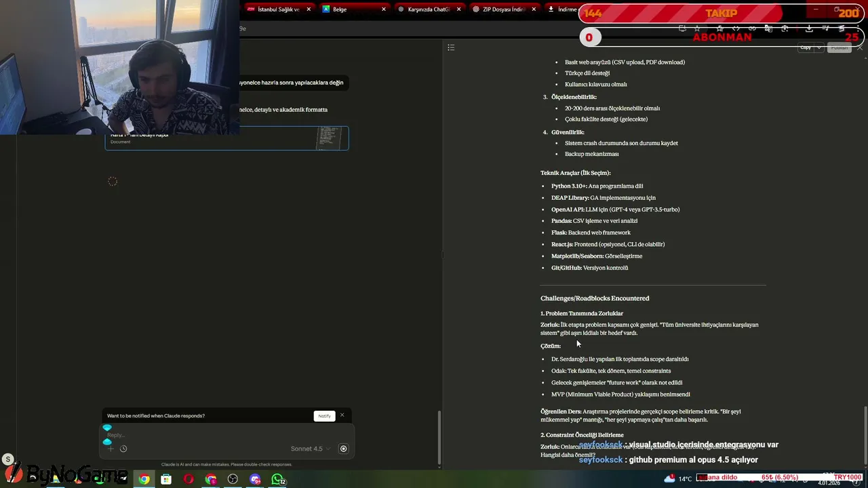The width and height of the screenshot is (868, 488).
Task: Select text DEAP Library
Action: (x=570, y=198)
